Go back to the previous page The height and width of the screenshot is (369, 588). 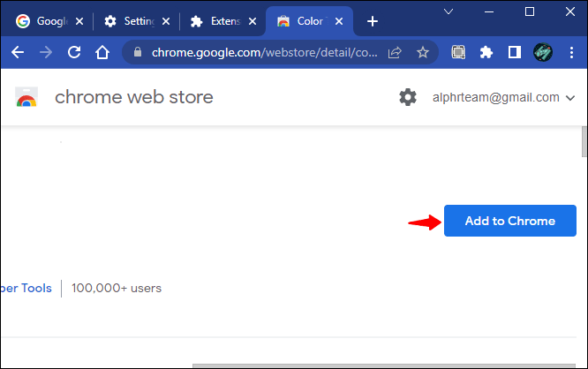tap(18, 52)
